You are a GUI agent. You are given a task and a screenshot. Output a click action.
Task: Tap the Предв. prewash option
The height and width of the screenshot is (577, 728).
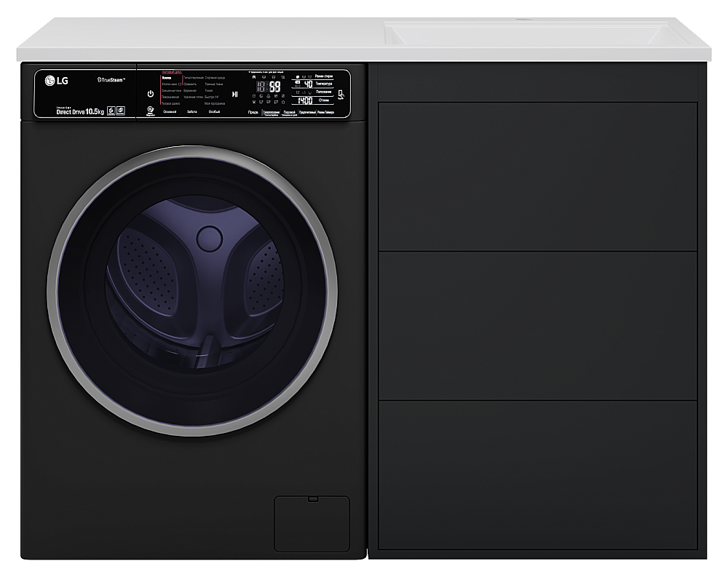pyautogui.click(x=253, y=112)
